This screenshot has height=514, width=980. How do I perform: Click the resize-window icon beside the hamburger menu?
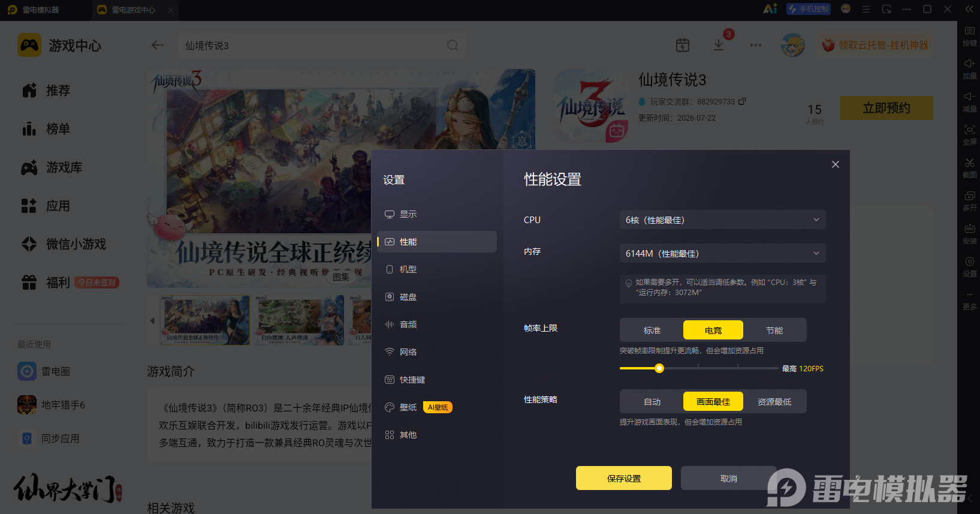click(886, 9)
